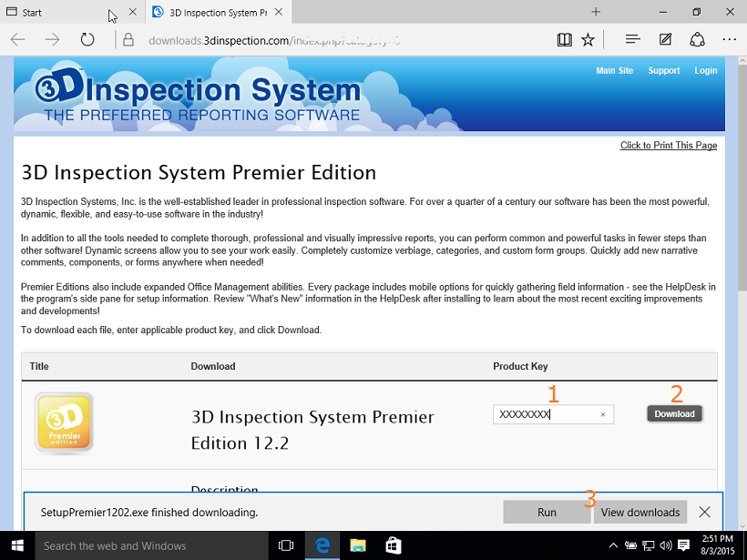Click the Click to Print This Page link
The image size is (747, 560).
pos(669,146)
